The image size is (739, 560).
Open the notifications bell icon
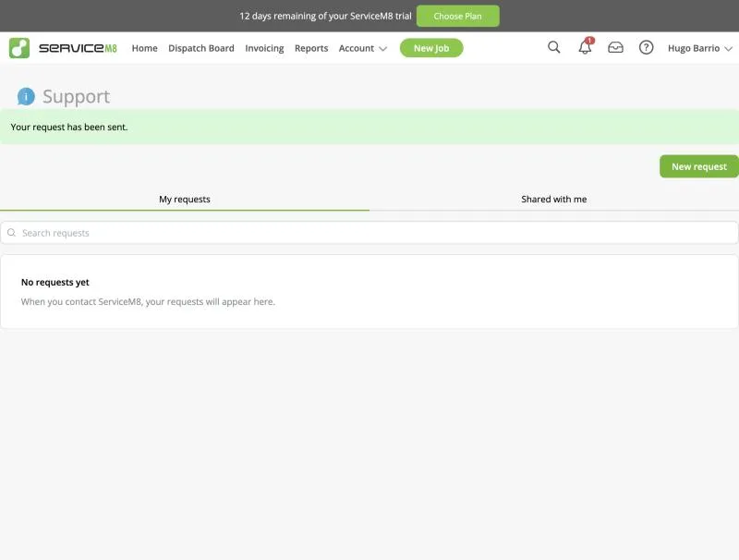(x=585, y=46)
